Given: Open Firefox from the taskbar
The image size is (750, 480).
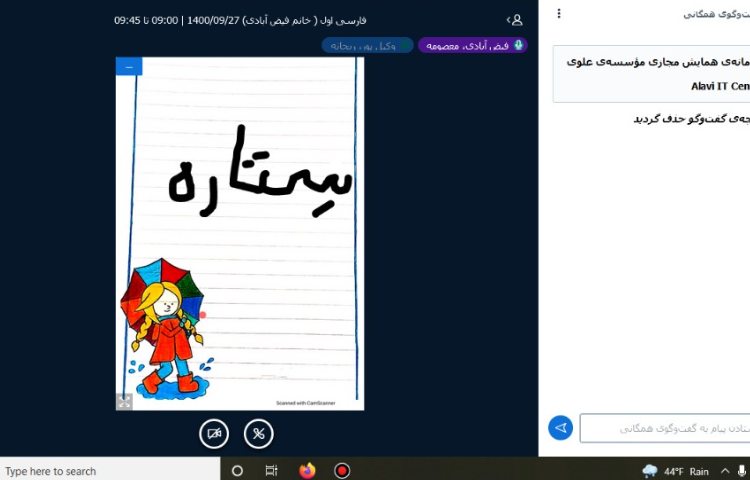Looking at the screenshot, I should [308, 471].
